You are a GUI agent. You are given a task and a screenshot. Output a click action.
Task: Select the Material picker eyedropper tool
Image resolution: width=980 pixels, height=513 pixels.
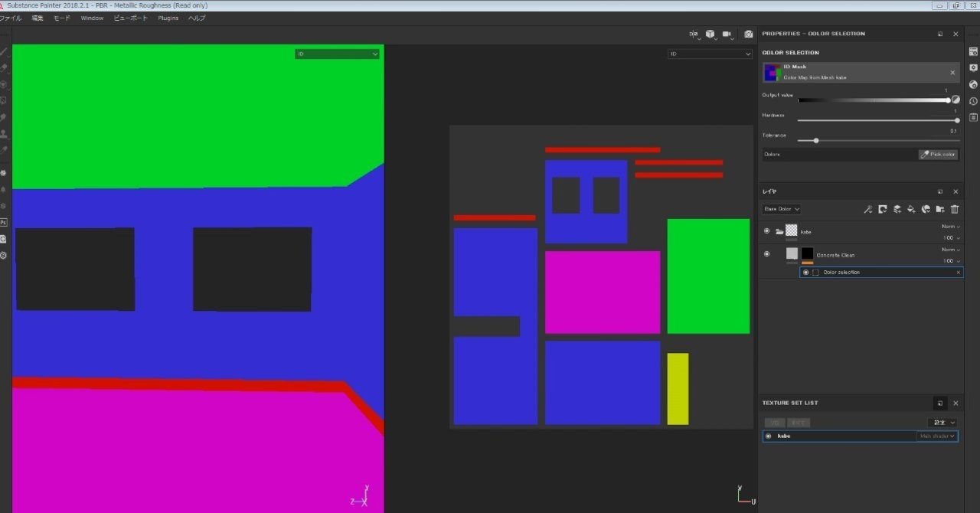pos(3,150)
